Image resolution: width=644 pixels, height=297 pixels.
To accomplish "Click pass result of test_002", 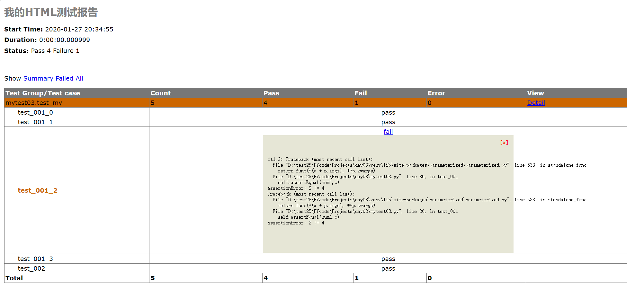I will pos(388,268).
